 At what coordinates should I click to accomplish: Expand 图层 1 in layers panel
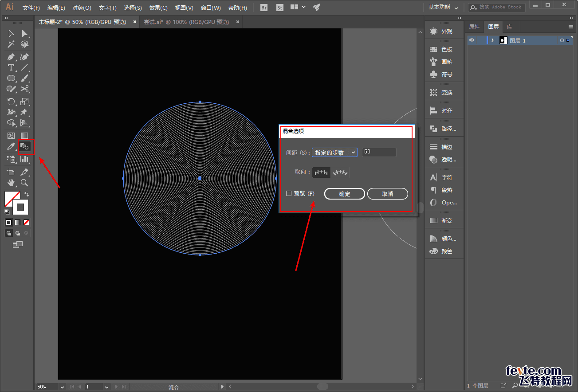pyautogui.click(x=492, y=40)
